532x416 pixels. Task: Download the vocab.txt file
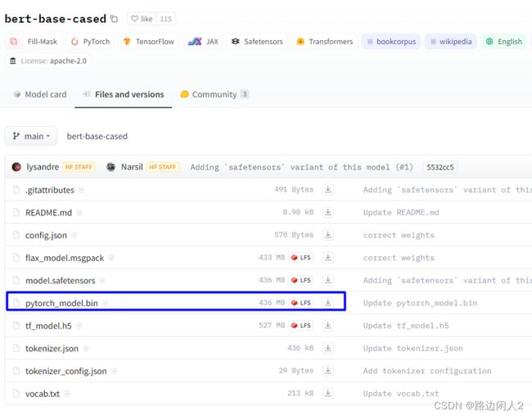pos(327,393)
